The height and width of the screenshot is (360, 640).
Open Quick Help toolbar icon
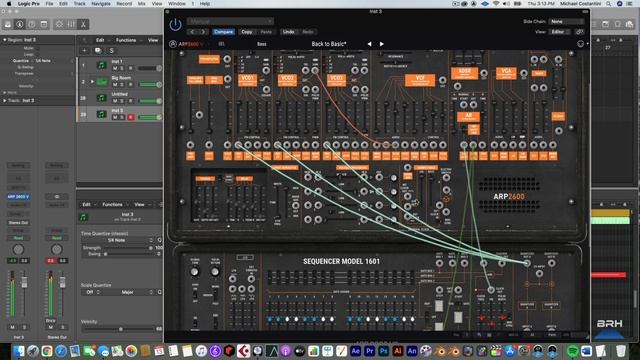point(31,24)
